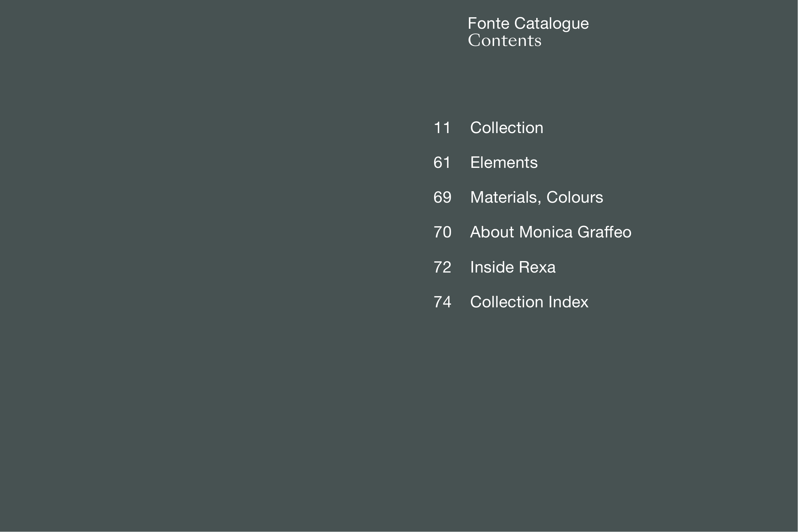The width and height of the screenshot is (798, 532).
Task: Click the word Colours in the contents
Action: [x=575, y=198]
